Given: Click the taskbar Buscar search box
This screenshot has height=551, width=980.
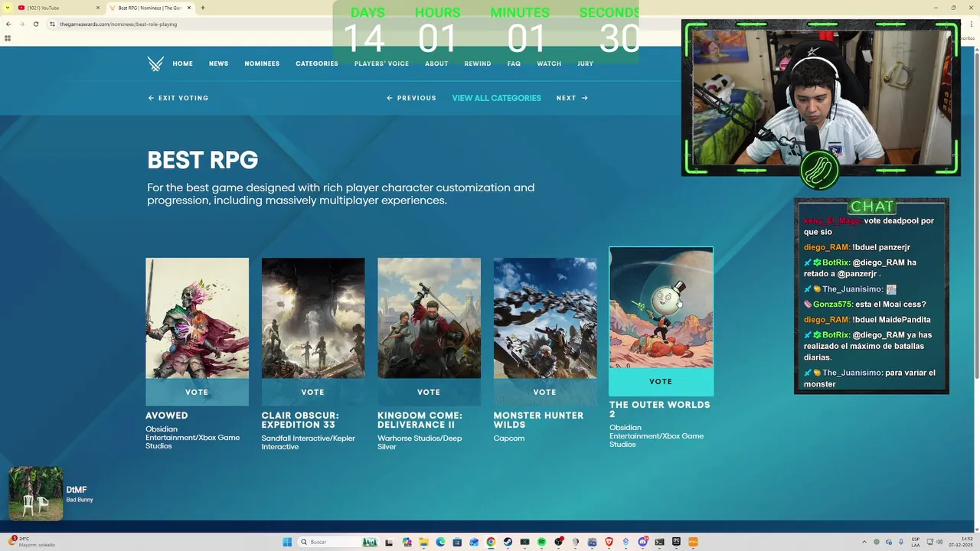Looking at the screenshot, I should [338, 542].
